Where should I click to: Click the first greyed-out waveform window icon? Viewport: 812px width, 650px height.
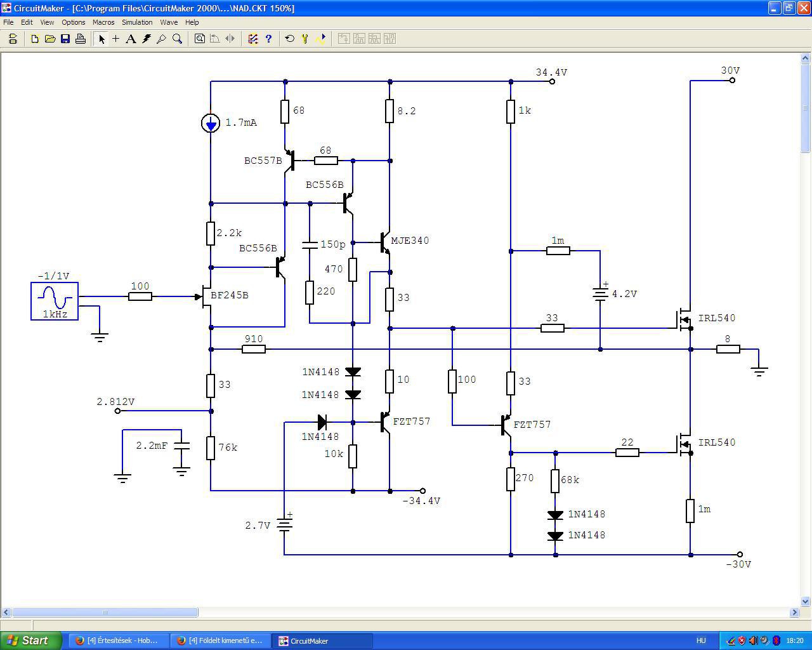tap(343, 39)
